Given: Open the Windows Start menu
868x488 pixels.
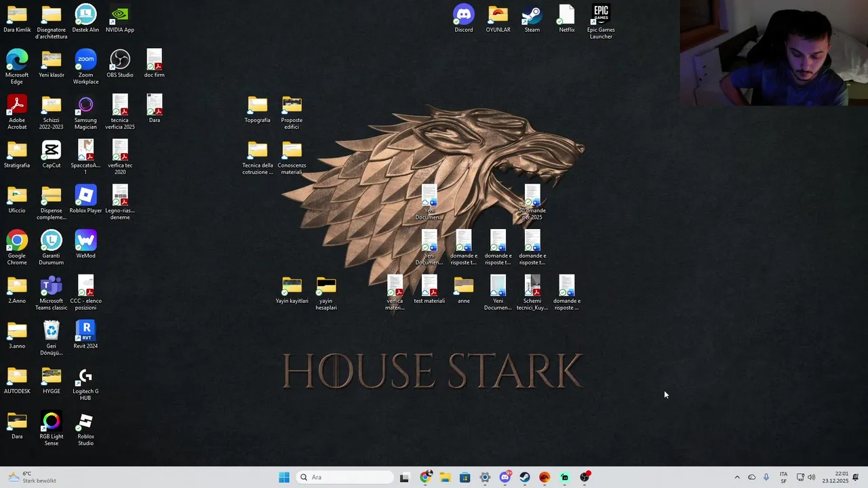Looking at the screenshot, I should click(x=284, y=477).
